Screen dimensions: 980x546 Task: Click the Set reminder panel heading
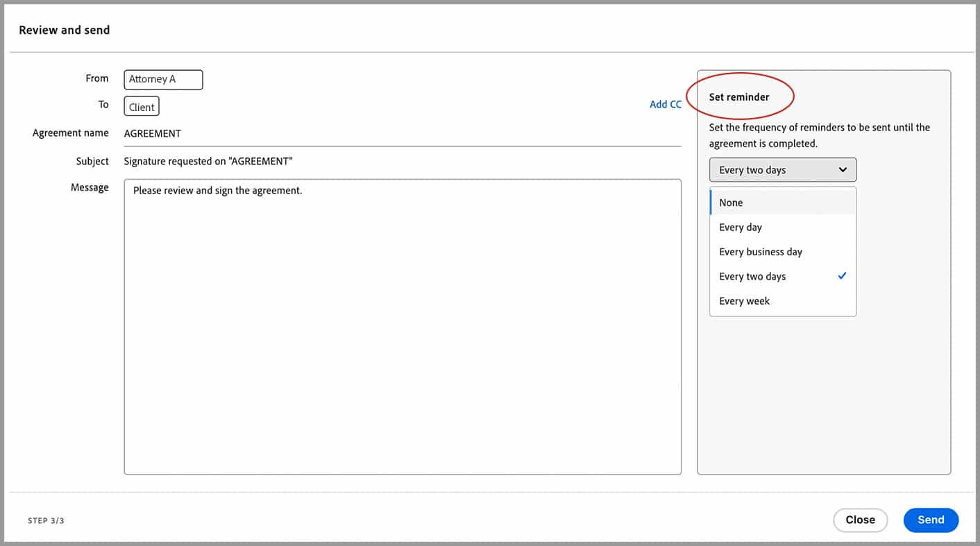coord(738,97)
